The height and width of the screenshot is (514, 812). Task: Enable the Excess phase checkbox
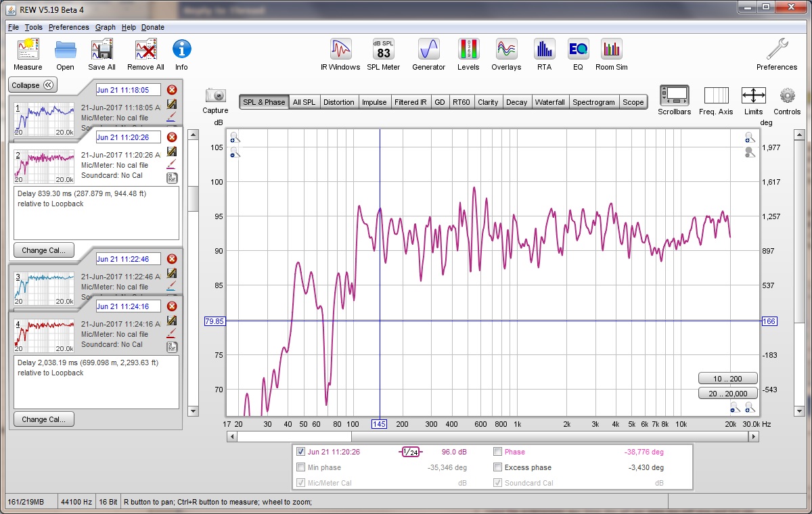point(497,467)
